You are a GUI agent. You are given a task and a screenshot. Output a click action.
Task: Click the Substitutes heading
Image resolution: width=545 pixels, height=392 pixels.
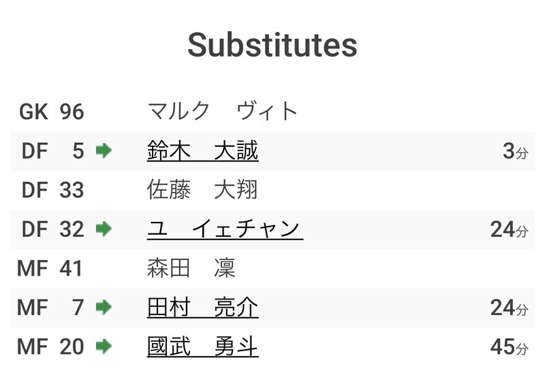(272, 45)
